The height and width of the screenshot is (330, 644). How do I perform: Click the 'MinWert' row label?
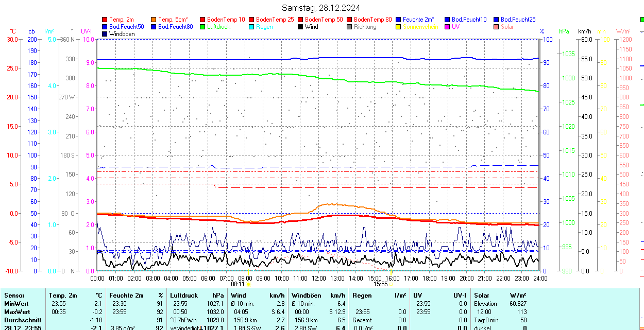pyautogui.click(x=16, y=304)
